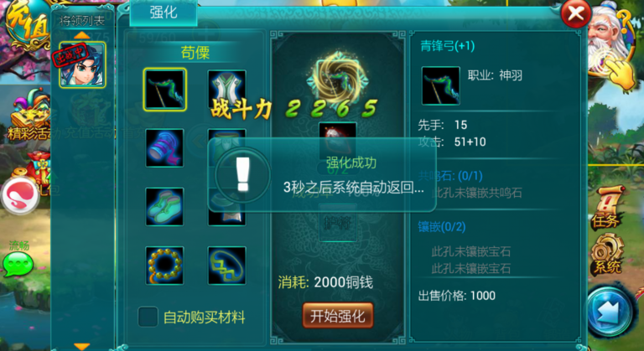Image resolution: width=644 pixels, height=351 pixels.
Task: Click the 青锋弓 item thumbnail in details
Action: point(441,85)
